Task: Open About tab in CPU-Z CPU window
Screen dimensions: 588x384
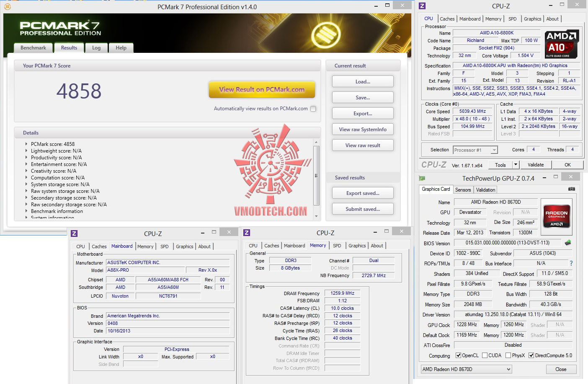Action: [552, 19]
